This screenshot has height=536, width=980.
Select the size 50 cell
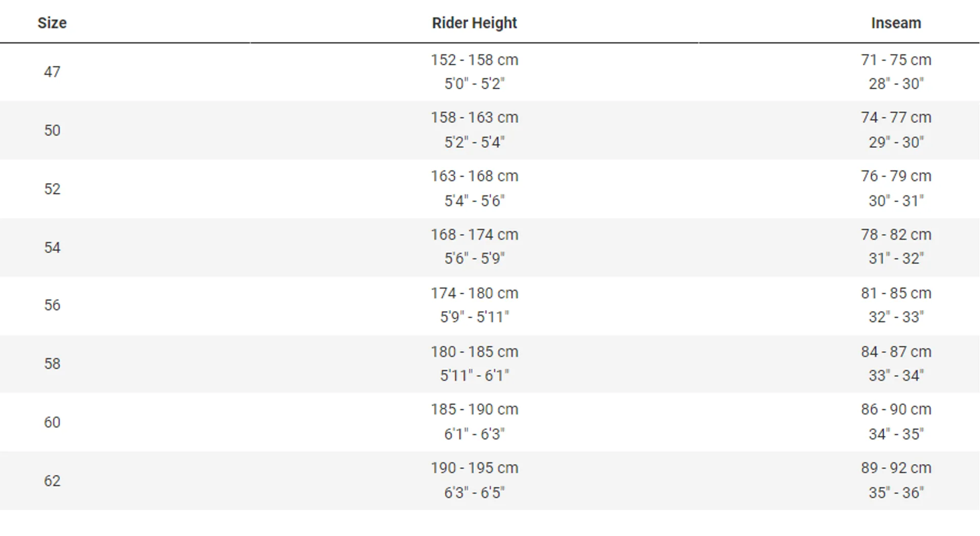point(52,131)
